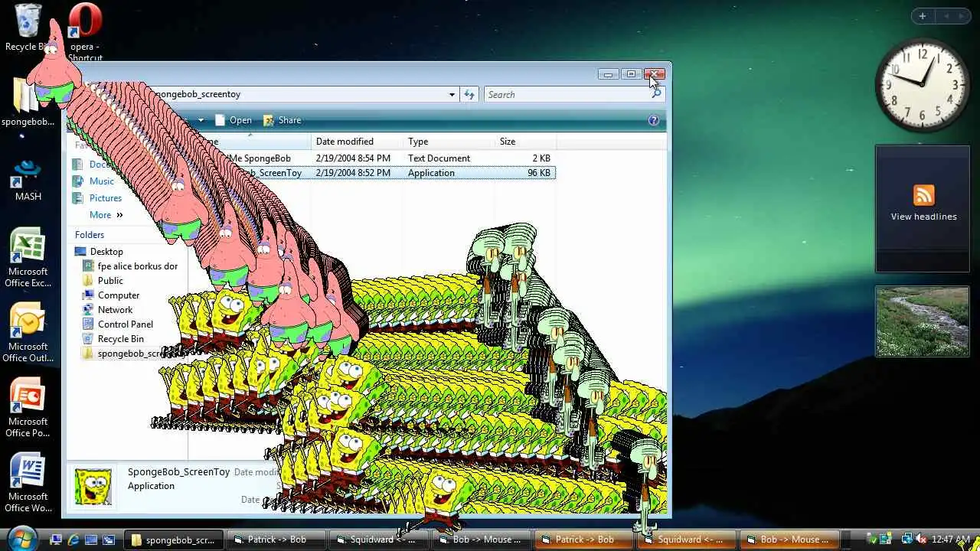The image size is (980, 551).
Task: Launch Microsoft Office Excel desktop icon
Action: coord(28,258)
